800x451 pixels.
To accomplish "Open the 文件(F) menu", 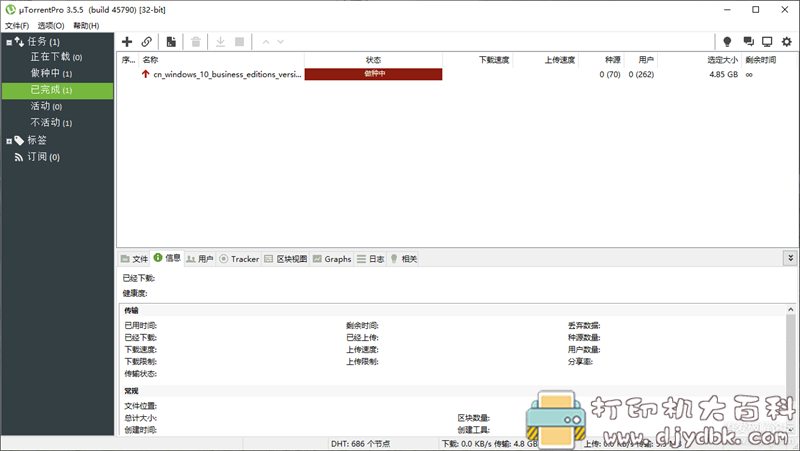I will pos(17,26).
